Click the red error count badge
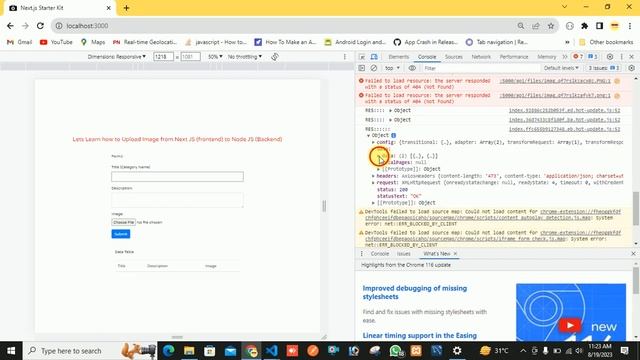Screen dimensions: 640x360 [x=578, y=57]
